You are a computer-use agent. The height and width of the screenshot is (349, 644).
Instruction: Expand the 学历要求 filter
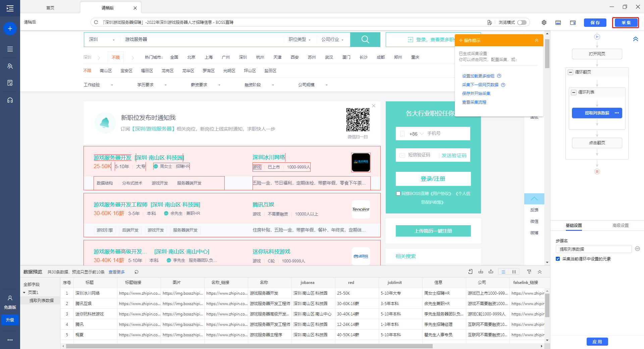[152, 85]
